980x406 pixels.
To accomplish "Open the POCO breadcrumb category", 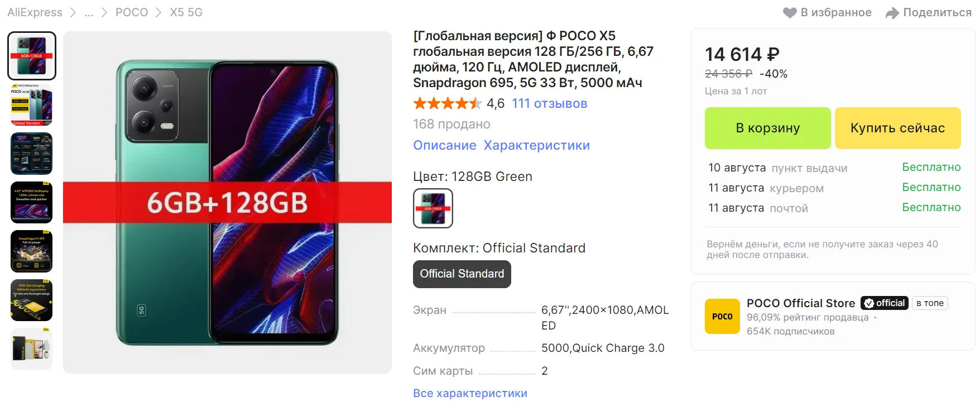I will (132, 12).
